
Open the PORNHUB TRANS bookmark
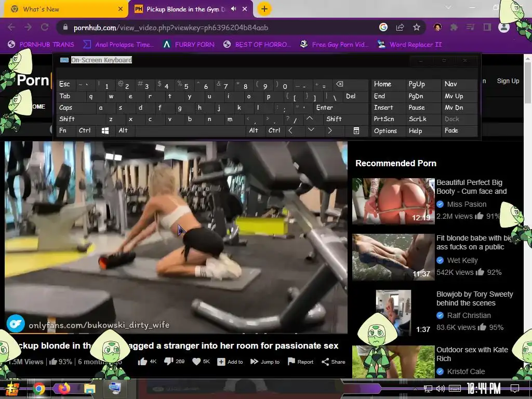click(41, 45)
